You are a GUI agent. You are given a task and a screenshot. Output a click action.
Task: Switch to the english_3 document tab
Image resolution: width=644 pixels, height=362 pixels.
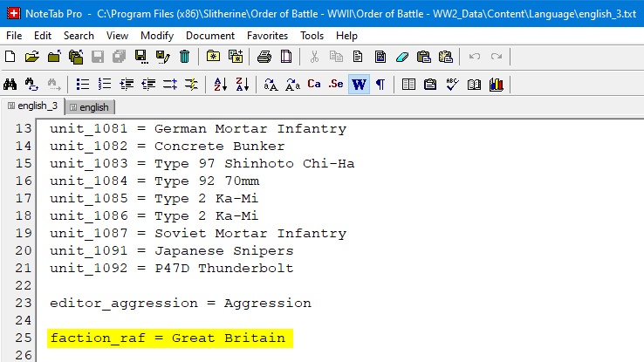pyautogui.click(x=32, y=106)
